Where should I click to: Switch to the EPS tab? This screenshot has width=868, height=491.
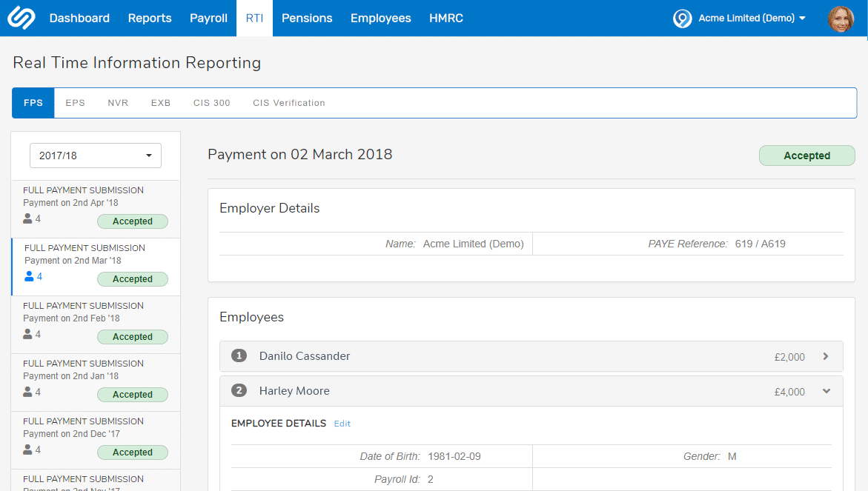pyautogui.click(x=76, y=103)
